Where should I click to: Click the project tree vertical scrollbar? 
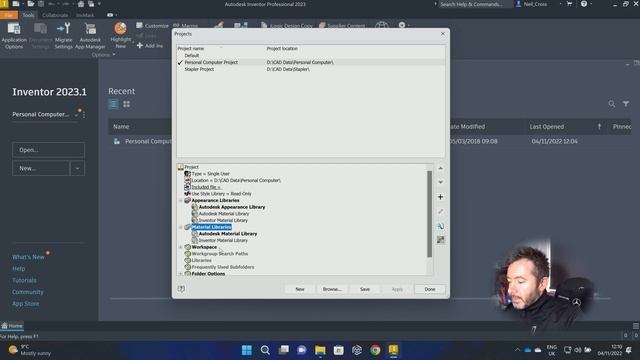click(429, 214)
